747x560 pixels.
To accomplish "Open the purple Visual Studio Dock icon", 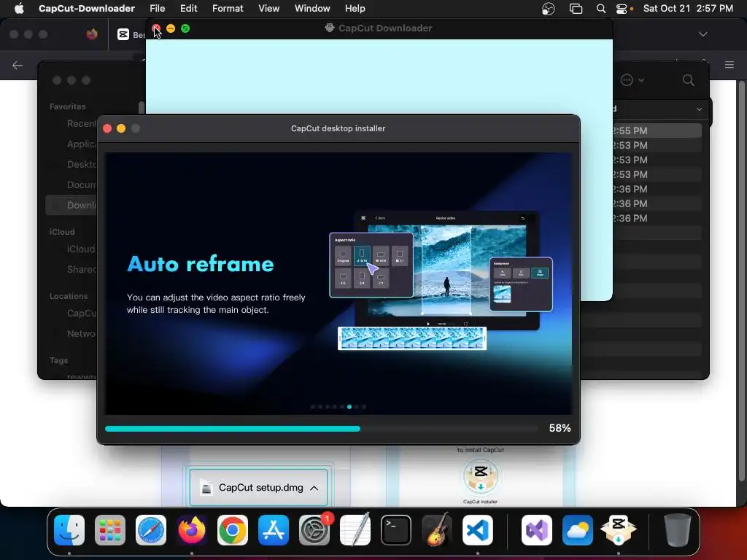I will pyautogui.click(x=537, y=530).
